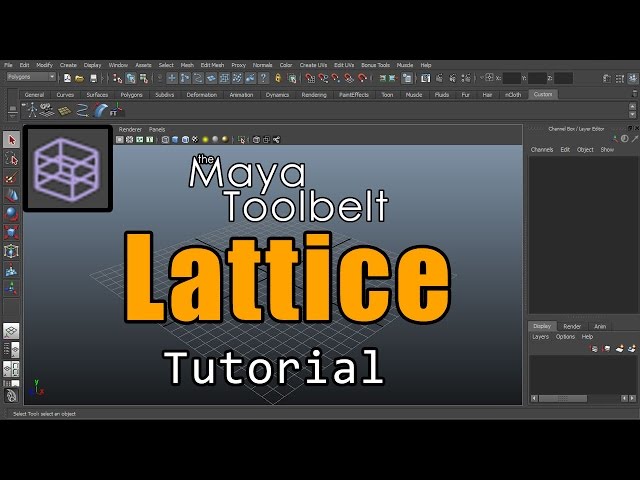This screenshot has height=480, width=640.
Task: Activate the Scale tool cube icon
Action: click(x=11, y=232)
